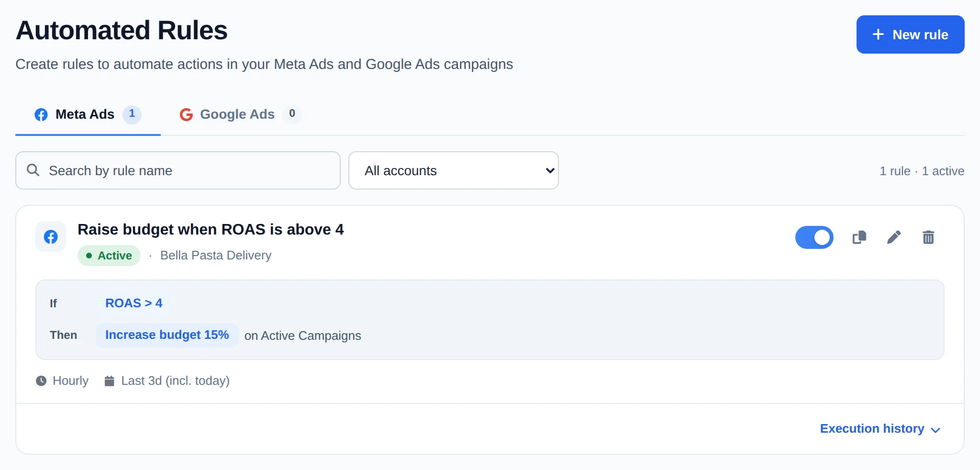Click the 1 rule · 1 active counter

click(922, 171)
